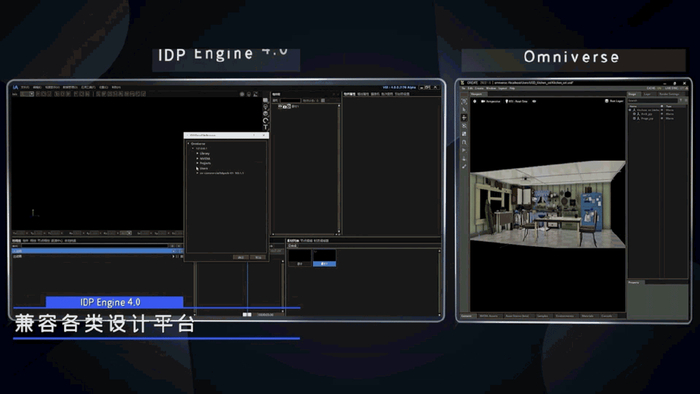The width and height of the screenshot is (700, 394).
Task: Toggle visibility eye in Omniverse viewport bar
Action: [534, 101]
